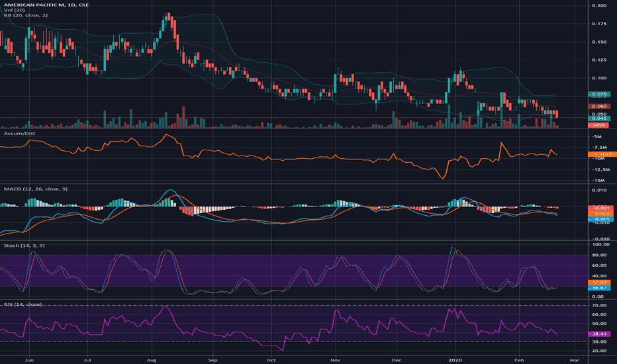Click the 100.00 Stoch axis label

[600, 244]
